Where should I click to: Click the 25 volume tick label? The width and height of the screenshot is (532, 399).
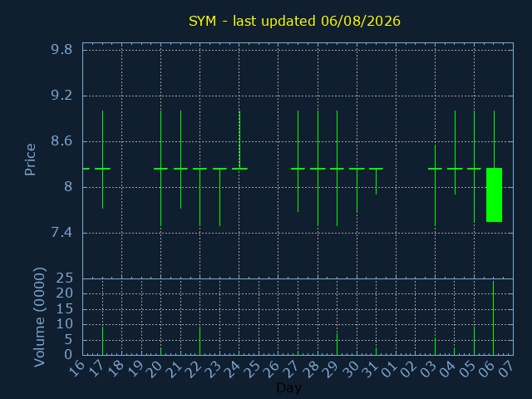tap(64, 278)
